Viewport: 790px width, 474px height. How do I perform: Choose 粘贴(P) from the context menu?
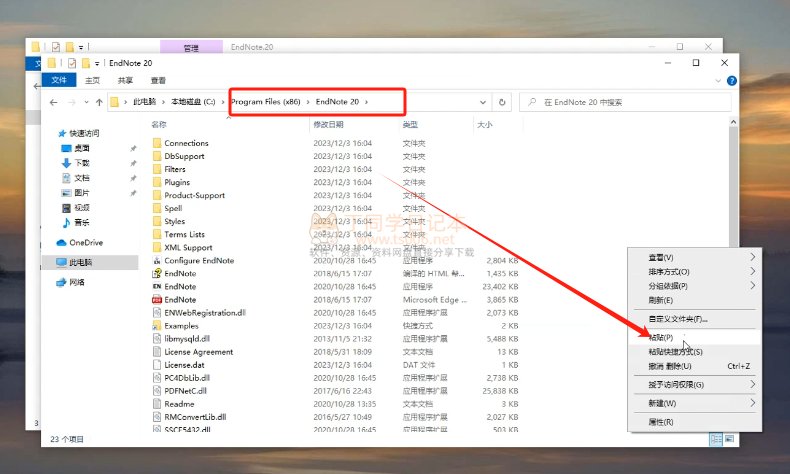pos(661,337)
